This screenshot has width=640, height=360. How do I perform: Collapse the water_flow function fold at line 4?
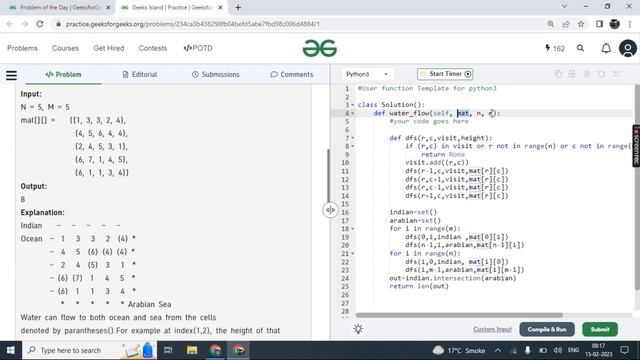(353, 113)
